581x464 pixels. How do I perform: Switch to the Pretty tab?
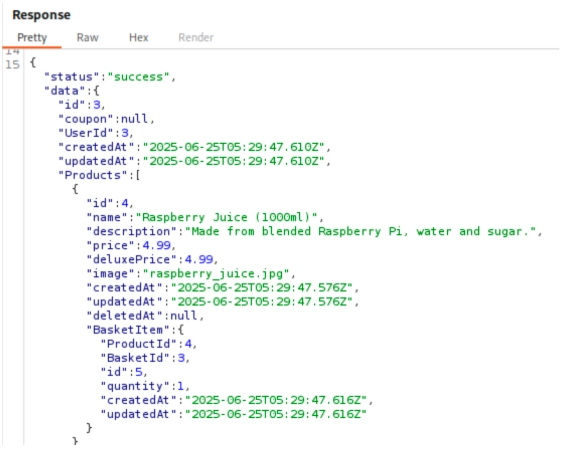click(x=32, y=37)
